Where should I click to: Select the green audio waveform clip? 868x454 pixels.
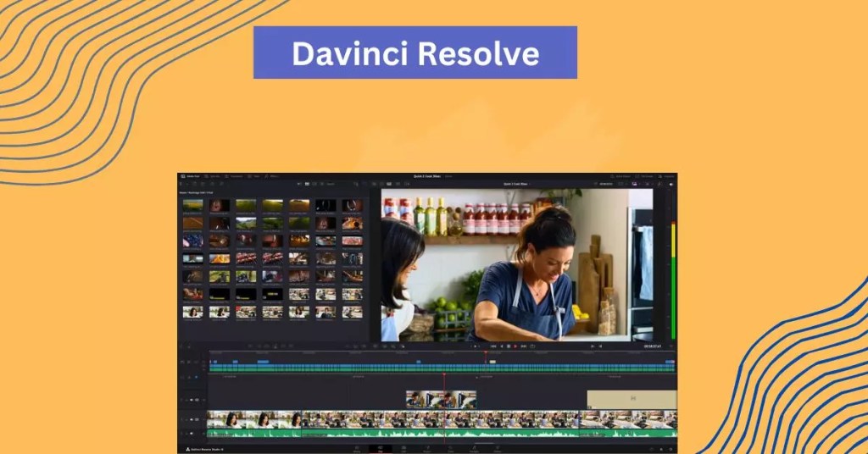(442, 434)
